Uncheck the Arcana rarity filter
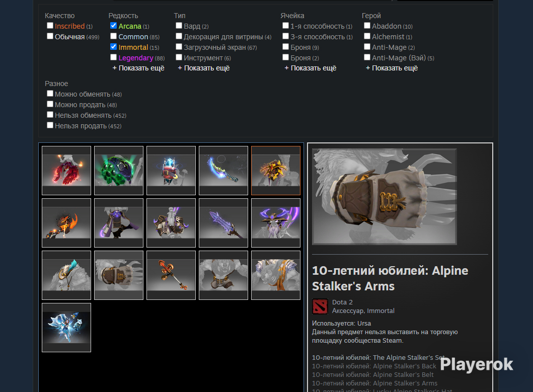The height and width of the screenshot is (392, 533). [x=114, y=26]
